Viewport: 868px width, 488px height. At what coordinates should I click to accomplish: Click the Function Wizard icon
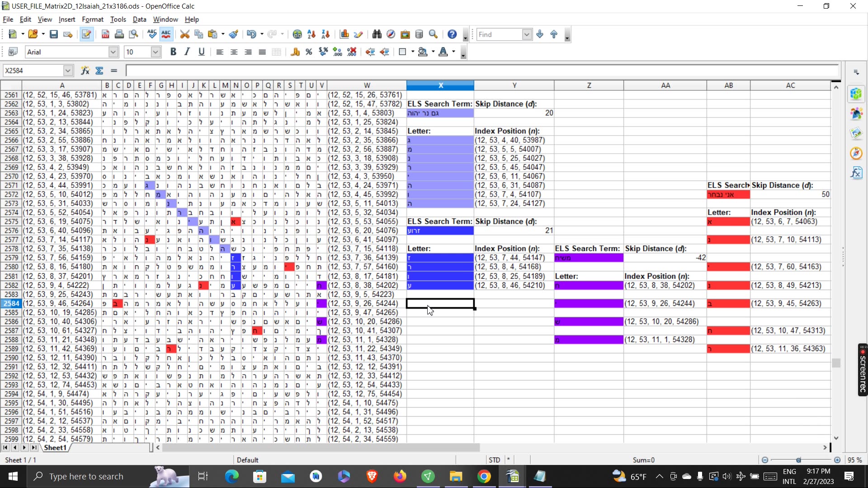click(85, 70)
